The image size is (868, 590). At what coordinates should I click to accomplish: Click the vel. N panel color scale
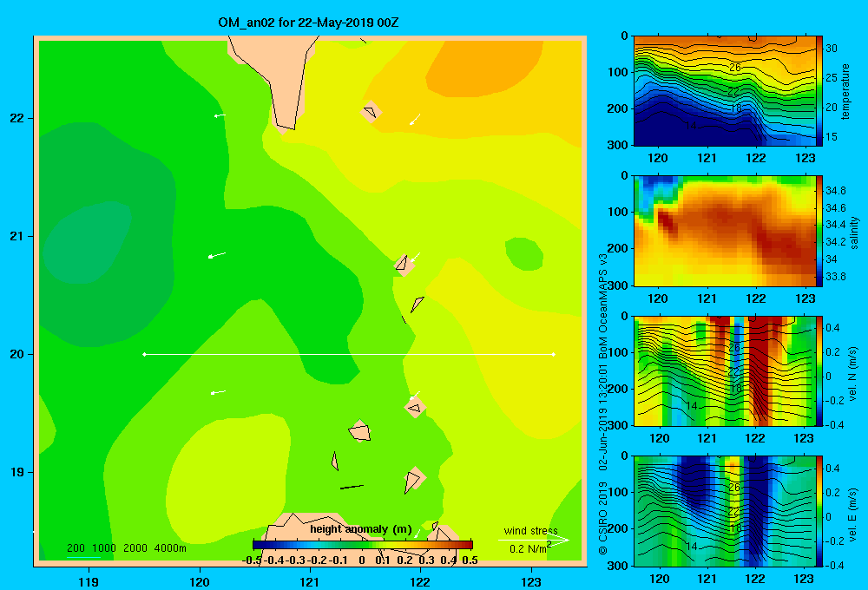pyautogui.click(x=819, y=370)
